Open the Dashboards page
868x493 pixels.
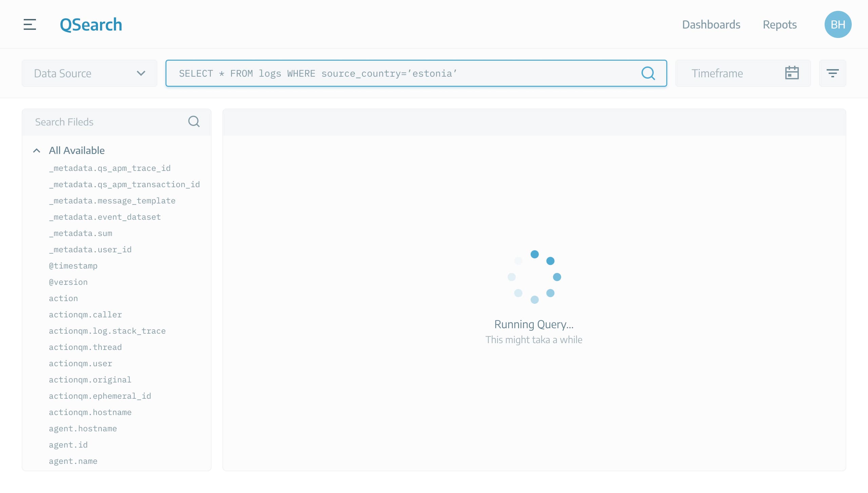pos(711,24)
